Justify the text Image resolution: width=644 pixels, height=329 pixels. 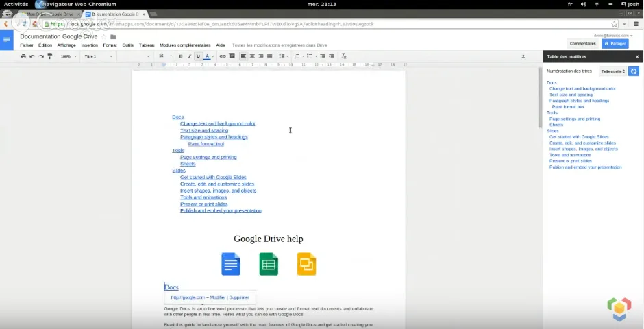click(270, 56)
